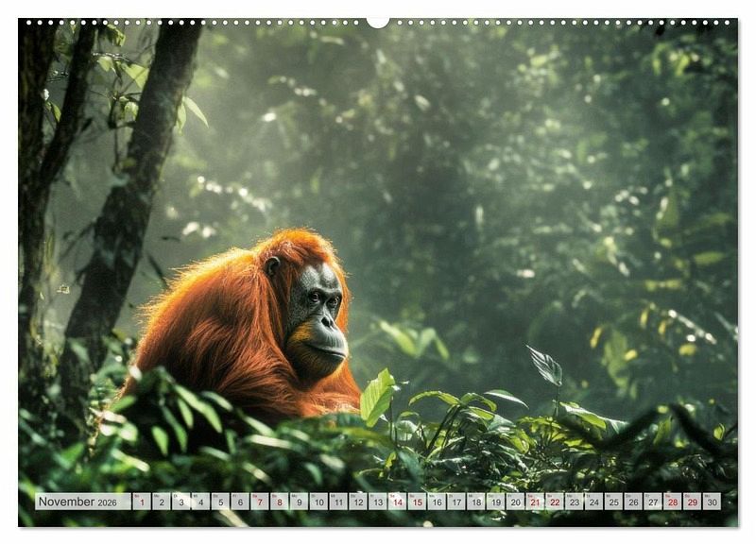Click day 24 on the date row

click(x=594, y=502)
